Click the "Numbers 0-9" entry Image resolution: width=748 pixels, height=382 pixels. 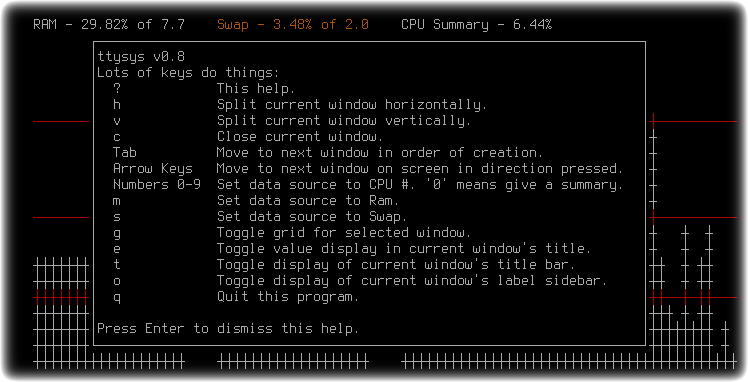click(157, 185)
